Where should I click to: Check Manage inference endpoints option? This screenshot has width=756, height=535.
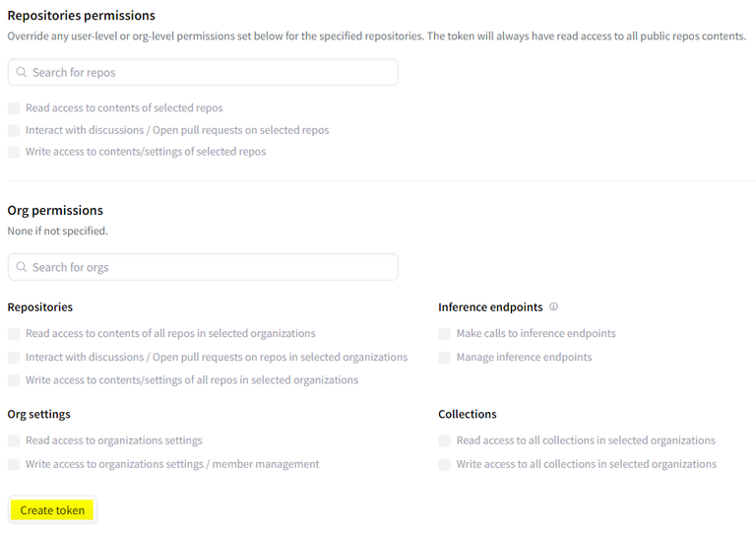pyautogui.click(x=445, y=358)
